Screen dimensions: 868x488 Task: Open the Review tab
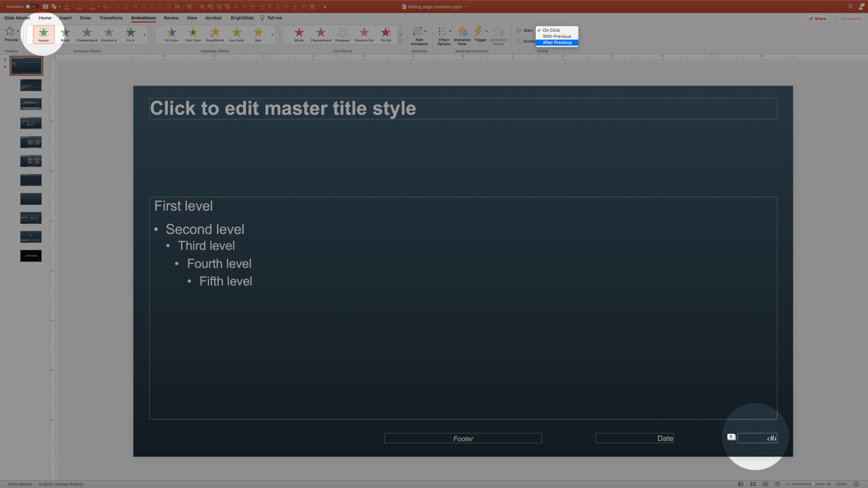point(171,18)
